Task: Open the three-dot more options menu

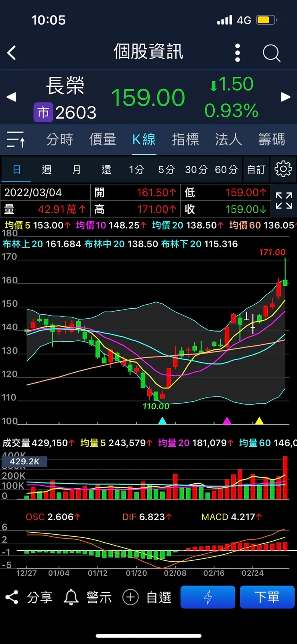Action: tap(237, 53)
